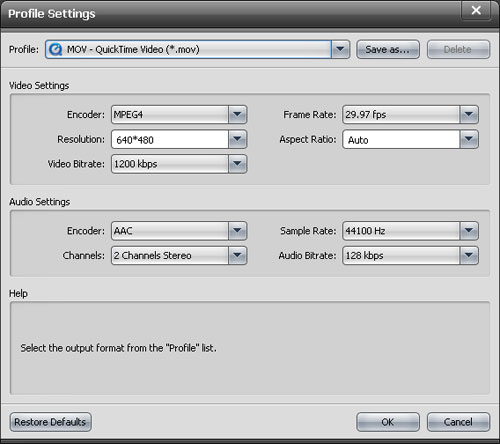This screenshot has width=500, height=444.
Task: Click the Cancel button
Action: (458, 422)
